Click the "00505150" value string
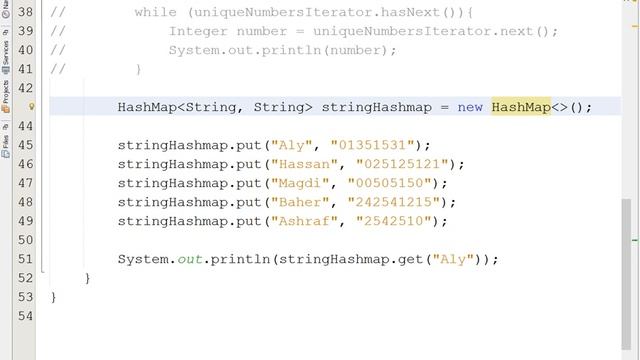The image size is (640, 360). tap(389, 183)
